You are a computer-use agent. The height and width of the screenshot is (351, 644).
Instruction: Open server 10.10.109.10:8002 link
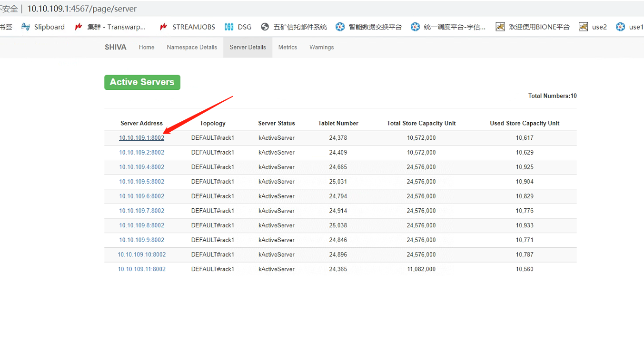(x=142, y=254)
